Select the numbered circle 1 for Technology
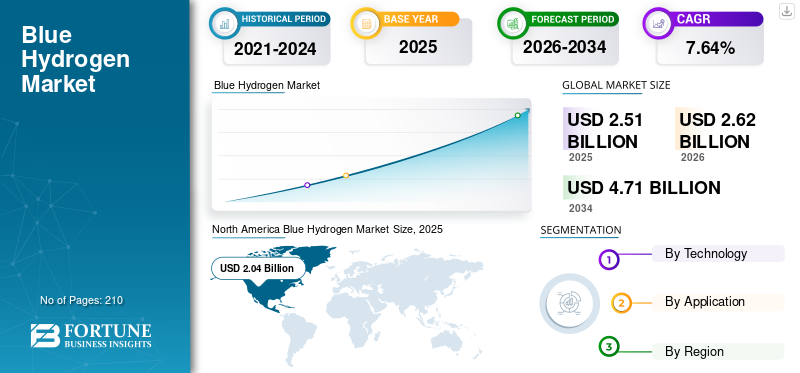Viewport: 800px width, 373px height. tap(608, 260)
